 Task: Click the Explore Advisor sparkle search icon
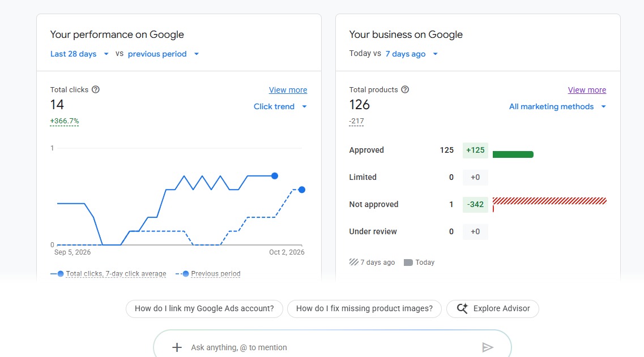click(462, 308)
